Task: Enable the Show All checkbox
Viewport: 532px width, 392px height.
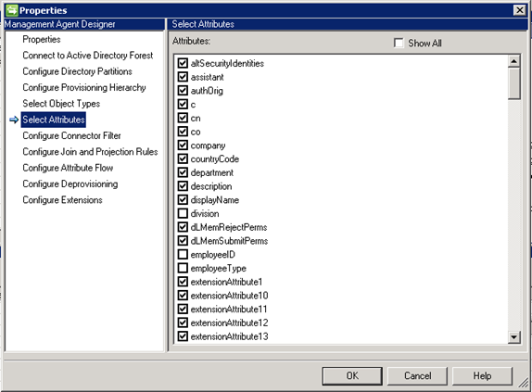Action: tap(399, 43)
